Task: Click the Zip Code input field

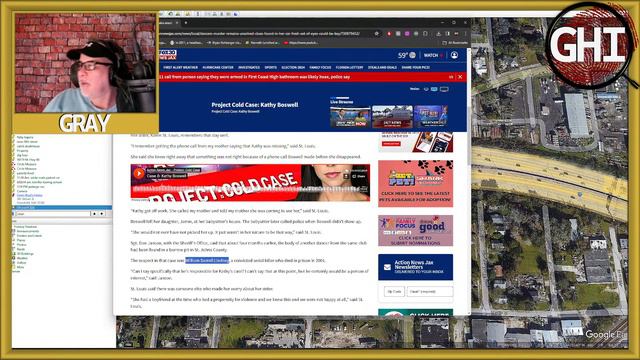Action: (394, 291)
